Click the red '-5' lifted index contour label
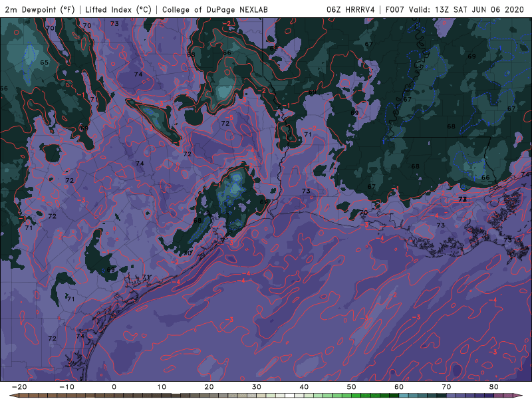The height and width of the screenshot is (399, 532). [229, 118]
